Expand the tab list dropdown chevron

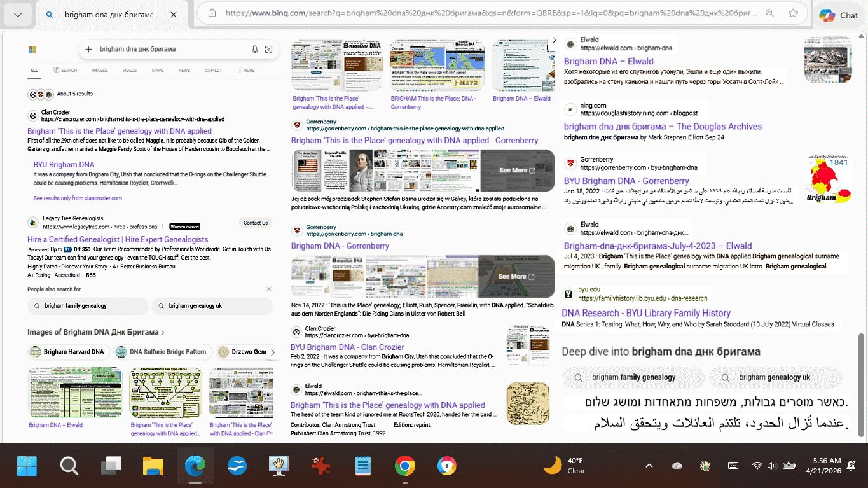pos(17,15)
